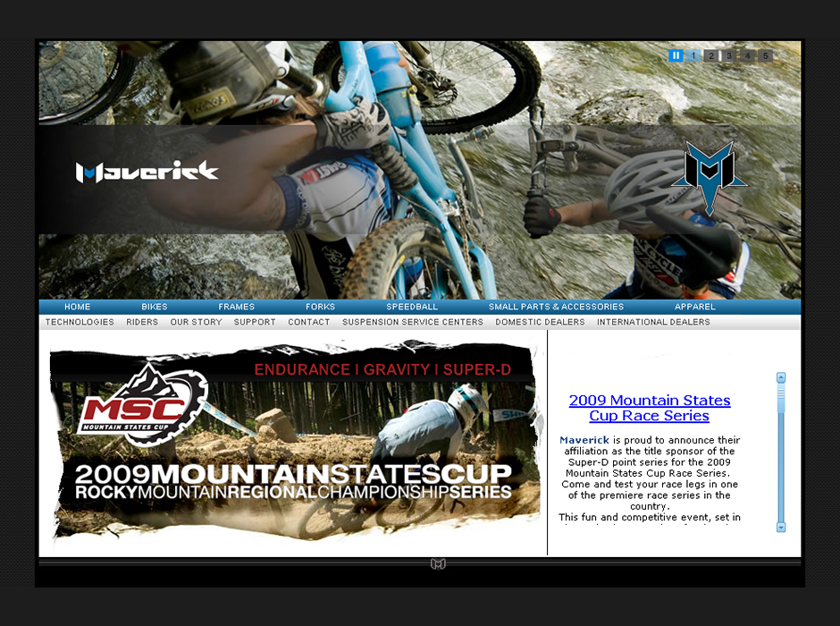
Task: Click the small M logo in footer
Action: point(438,563)
